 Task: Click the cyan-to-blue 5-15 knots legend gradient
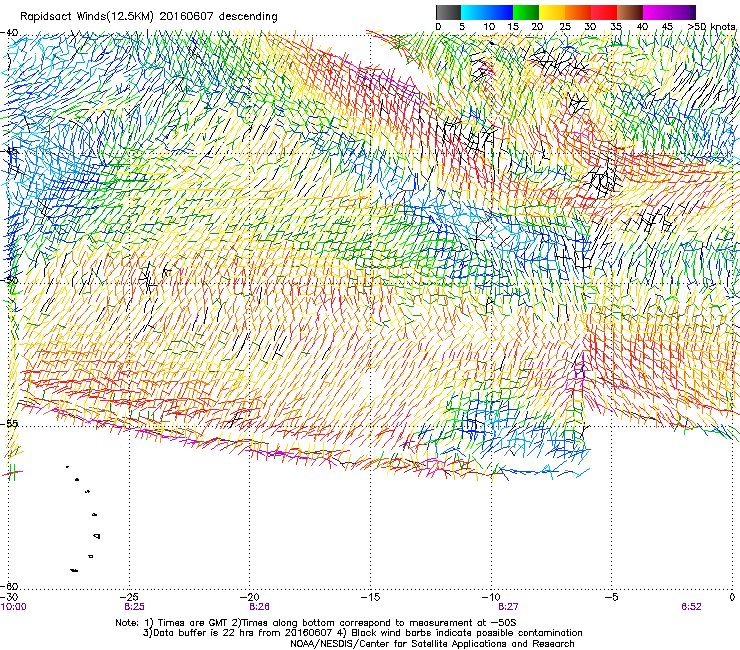(487, 12)
